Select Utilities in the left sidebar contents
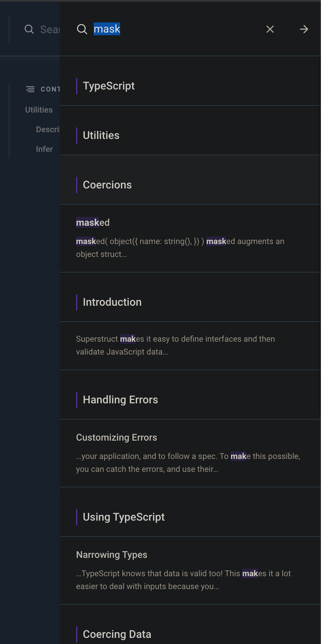 tap(38, 109)
